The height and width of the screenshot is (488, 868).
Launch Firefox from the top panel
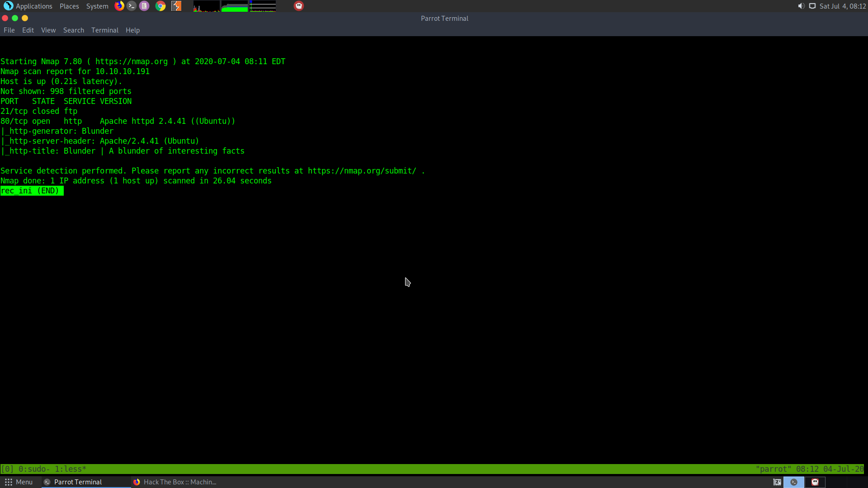tap(119, 6)
